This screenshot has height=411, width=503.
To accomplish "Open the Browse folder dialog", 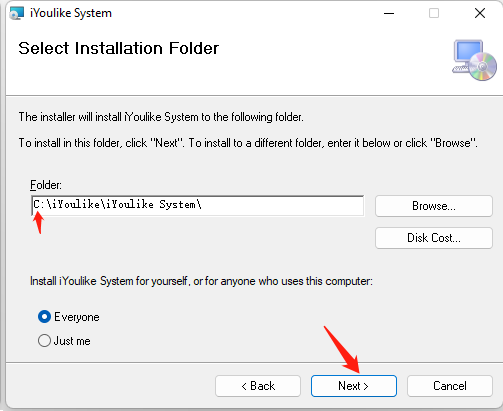I will pyautogui.click(x=434, y=206).
